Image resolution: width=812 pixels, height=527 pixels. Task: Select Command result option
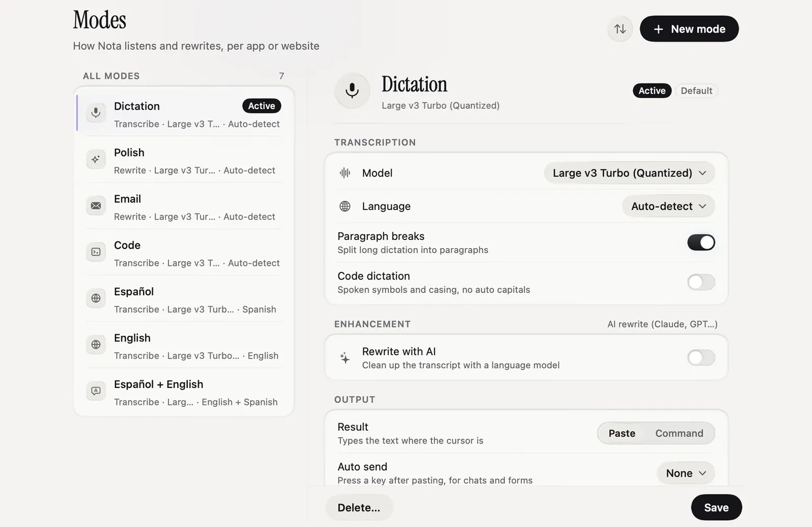[679, 433]
